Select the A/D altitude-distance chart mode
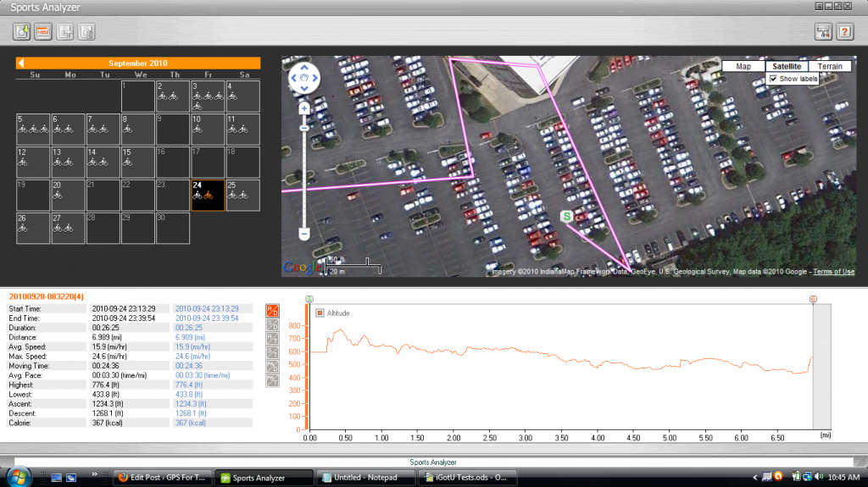Image resolution: width=868 pixels, height=487 pixels. (272, 310)
